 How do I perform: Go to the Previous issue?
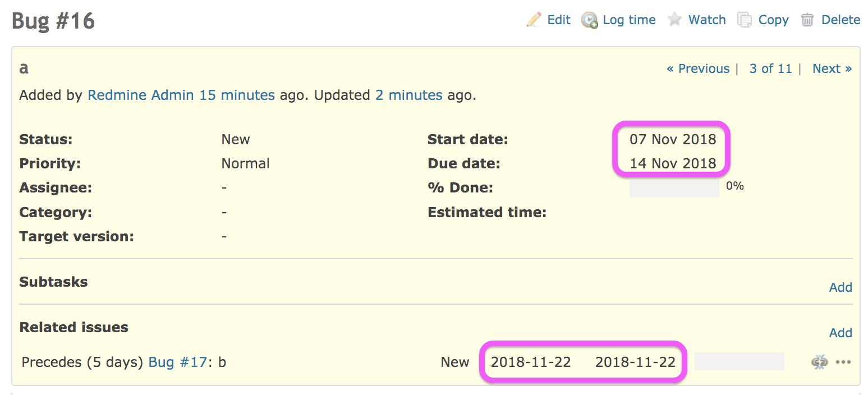point(697,69)
